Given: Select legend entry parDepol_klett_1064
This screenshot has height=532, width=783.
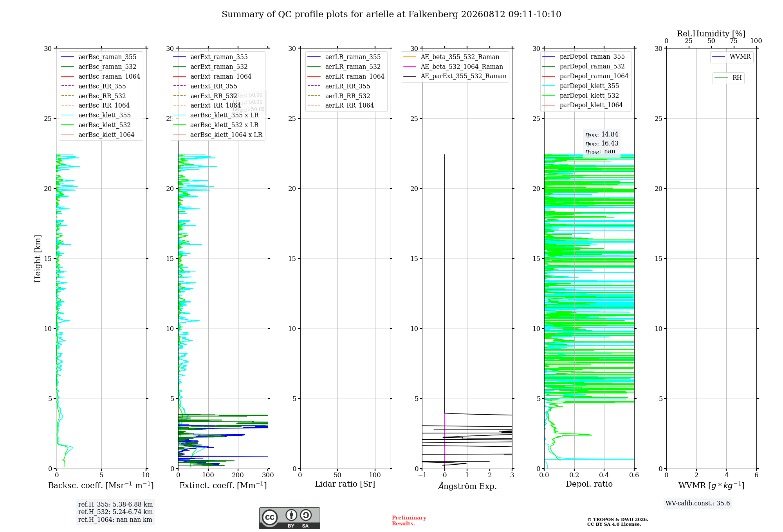Looking at the screenshot, I should pos(583,105).
